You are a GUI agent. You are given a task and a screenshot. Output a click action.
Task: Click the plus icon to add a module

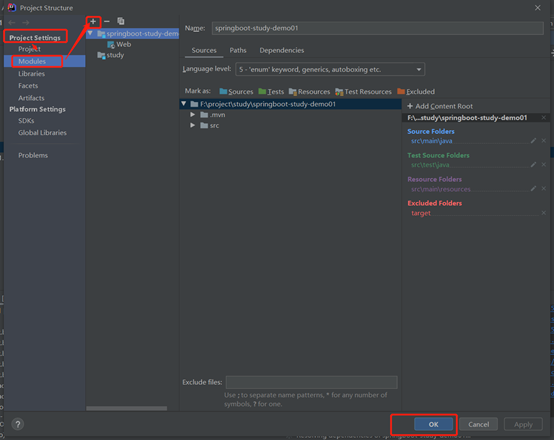click(93, 22)
